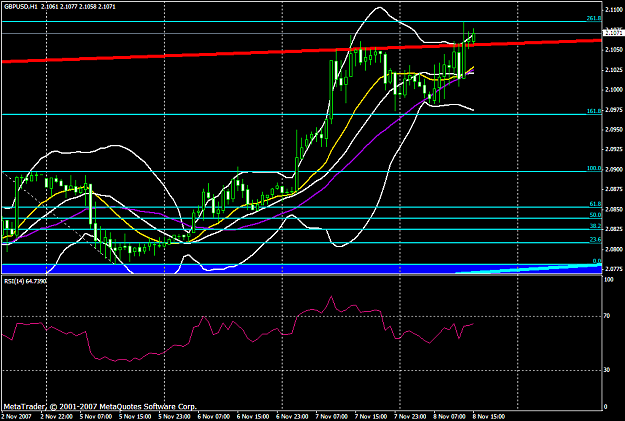The height and width of the screenshot is (421, 625).
Task: Click the 2.0850 price axis label
Action: pyautogui.click(x=612, y=209)
